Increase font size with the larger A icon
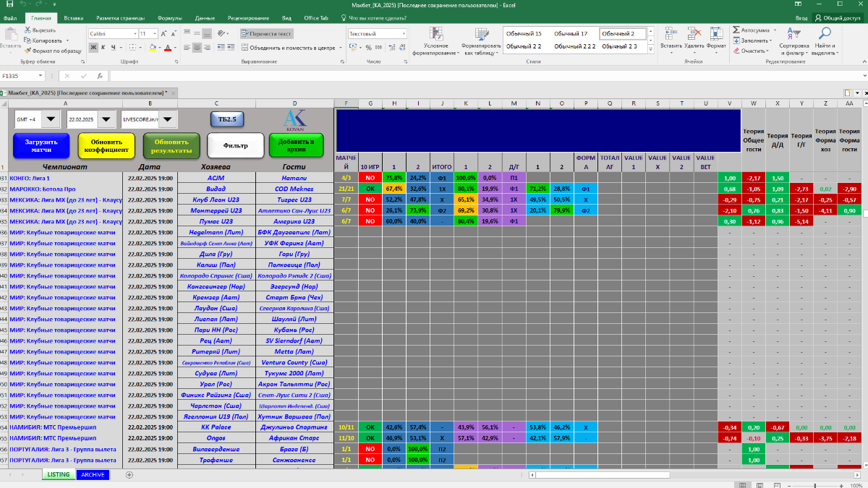Image resolution: width=868 pixels, height=488 pixels. (x=165, y=34)
